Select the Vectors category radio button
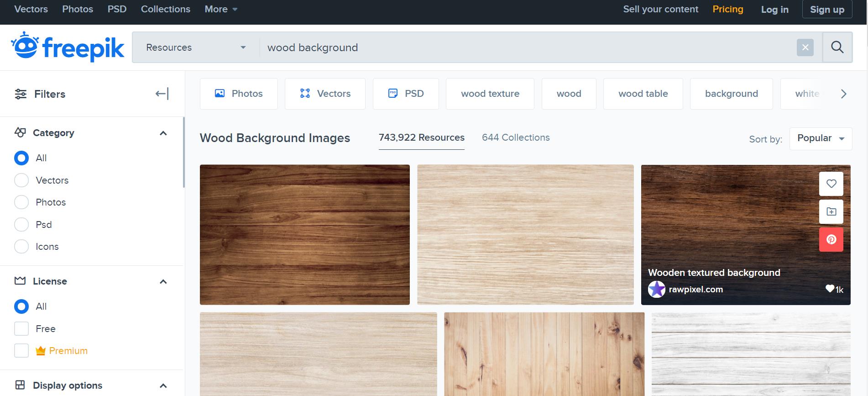Viewport: 868px width, 396px height. coord(21,180)
